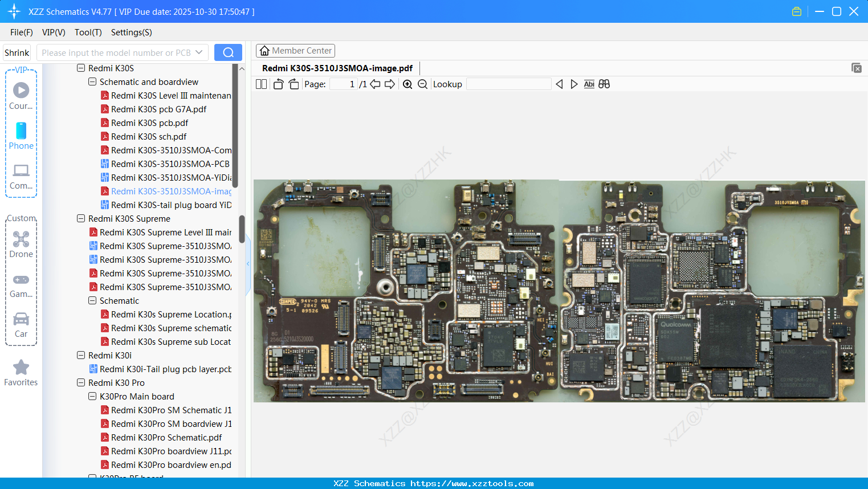Image resolution: width=868 pixels, height=489 pixels.
Task: Collapse the Redmi K30 Pro node
Action: 80,382
